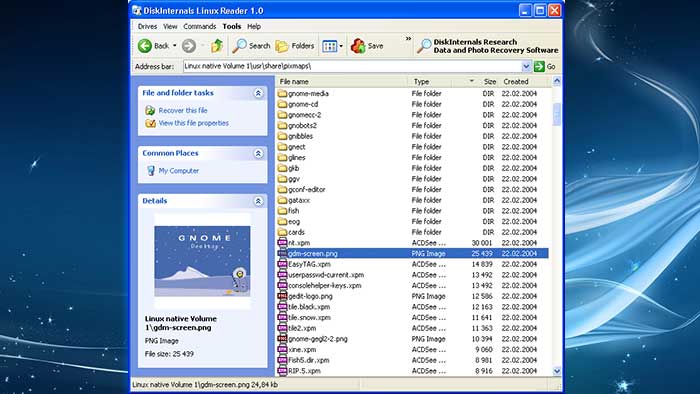Image resolution: width=700 pixels, height=394 pixels.
Task: Select the cards folder icon
Action: coord(282,232)
